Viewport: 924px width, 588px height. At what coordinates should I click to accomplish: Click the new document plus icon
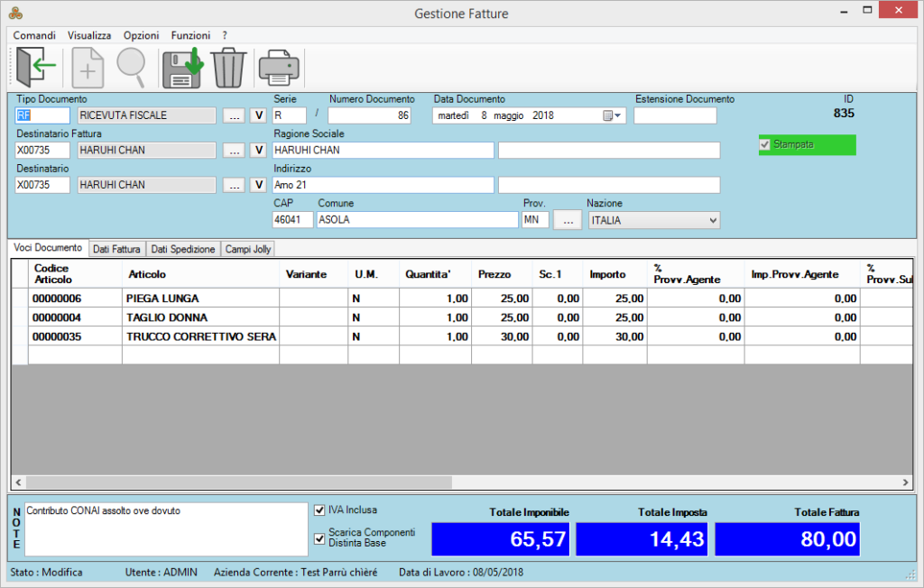coord(88,67)
